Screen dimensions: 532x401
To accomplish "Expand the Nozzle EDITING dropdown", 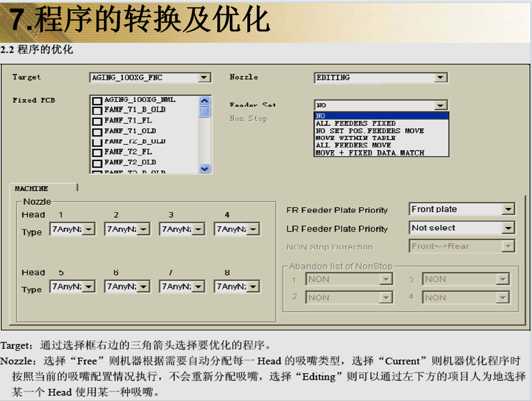I will (x=441, y=78).
